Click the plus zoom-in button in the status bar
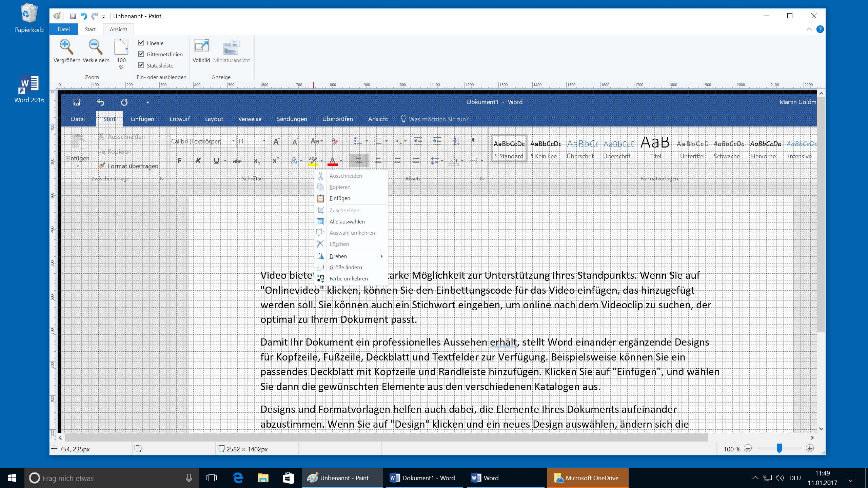 click(x=810, y=449)
